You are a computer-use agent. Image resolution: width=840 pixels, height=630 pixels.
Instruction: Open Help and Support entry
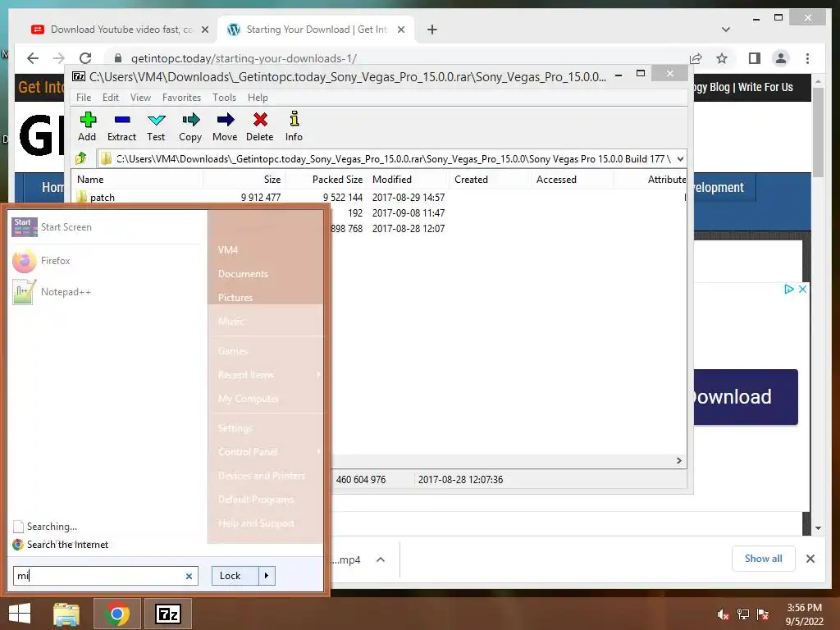tap(256, 523)
